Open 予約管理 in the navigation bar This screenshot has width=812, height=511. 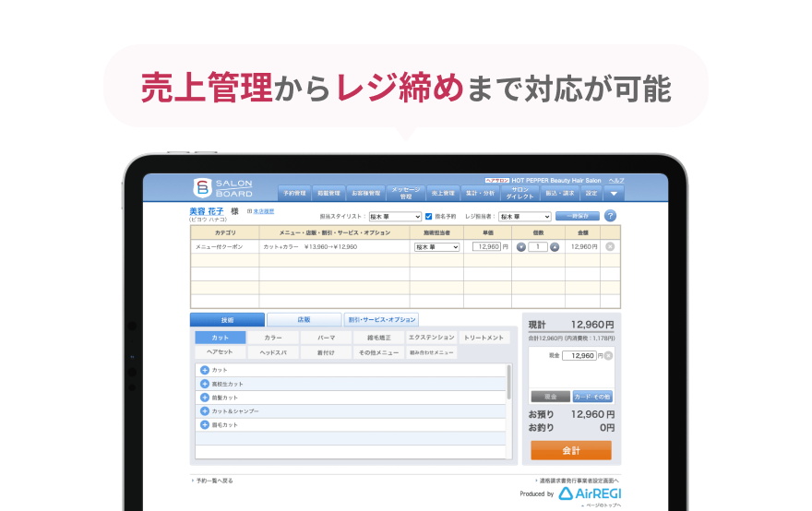point(294,193)
